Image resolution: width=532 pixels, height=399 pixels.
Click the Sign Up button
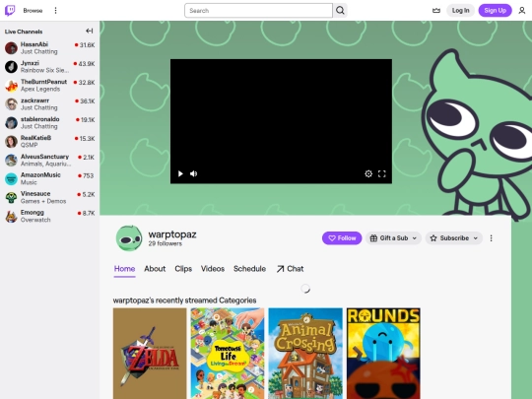click(495, 11)
